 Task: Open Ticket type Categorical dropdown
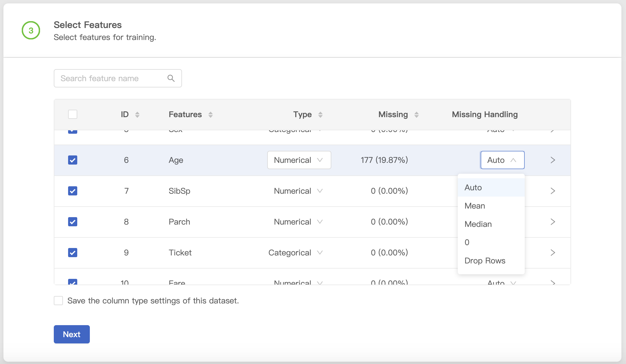pyautogui.click(x=295, y=253)
